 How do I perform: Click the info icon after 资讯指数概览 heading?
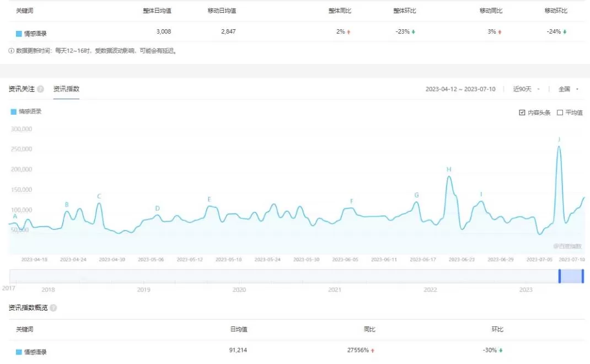(53, 308)
